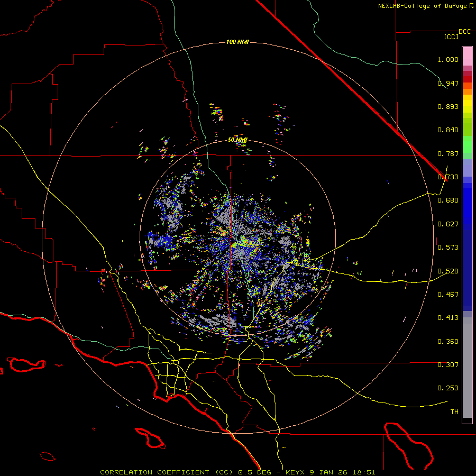
Task: Click the 0.307 scale value
Action: coord(448,365)
